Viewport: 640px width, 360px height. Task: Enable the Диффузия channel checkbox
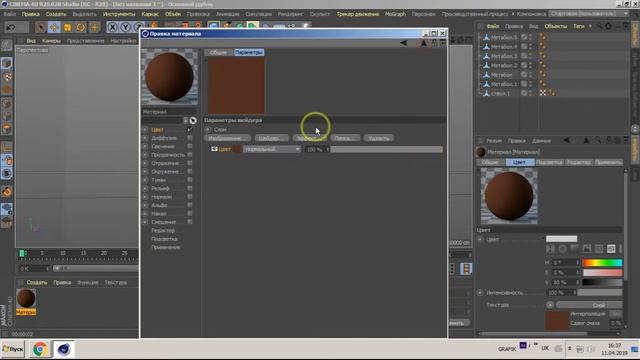(x=190, y=138)
